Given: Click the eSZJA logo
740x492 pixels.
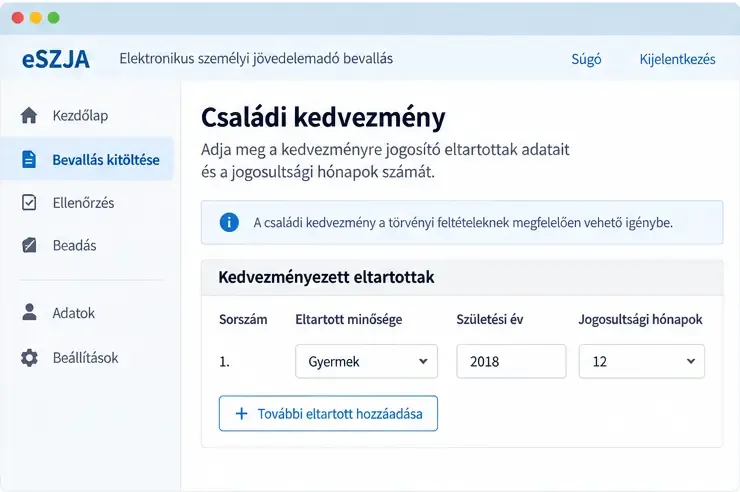Looking at the screenshot, I should point(56,59).
